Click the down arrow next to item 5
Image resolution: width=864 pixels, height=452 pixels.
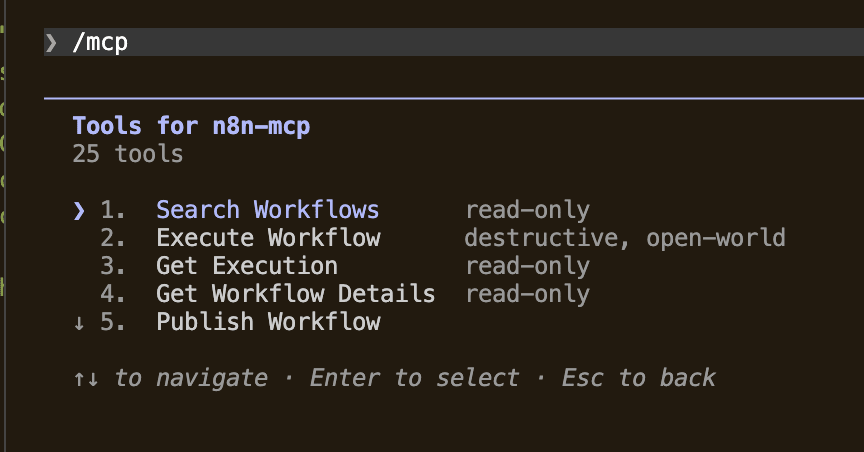[x=79, y=323]
